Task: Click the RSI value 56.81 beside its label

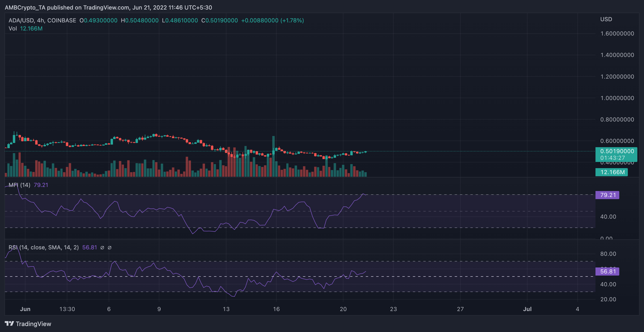Action: [89, 247]
